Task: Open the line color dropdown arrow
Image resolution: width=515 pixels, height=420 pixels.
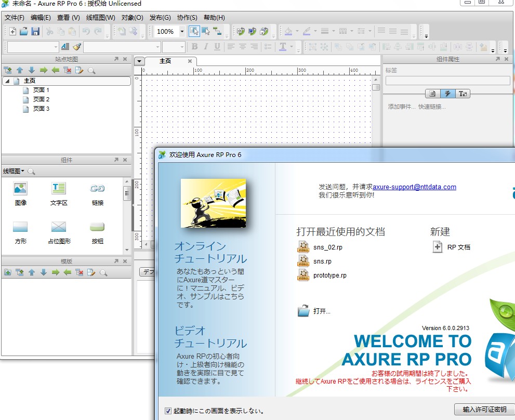Action: click(x=315, y=32)
